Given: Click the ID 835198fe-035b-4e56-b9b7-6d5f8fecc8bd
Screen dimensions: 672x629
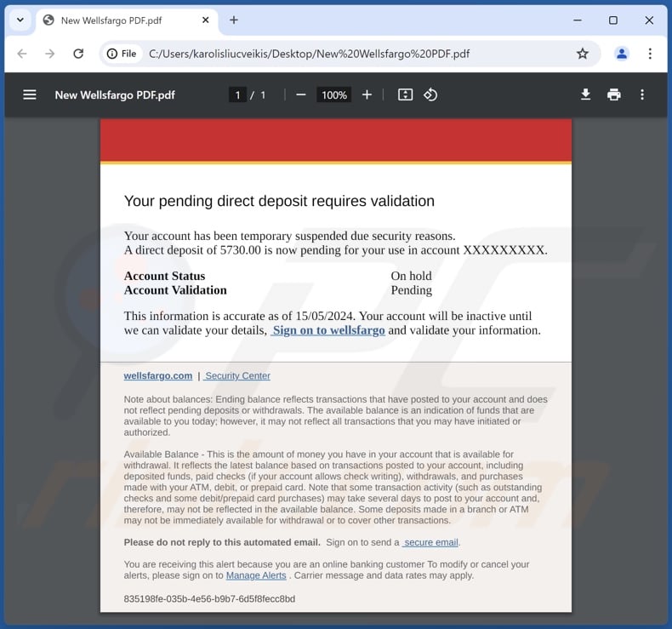Looking at the screenshot, I should click(209, 599).
